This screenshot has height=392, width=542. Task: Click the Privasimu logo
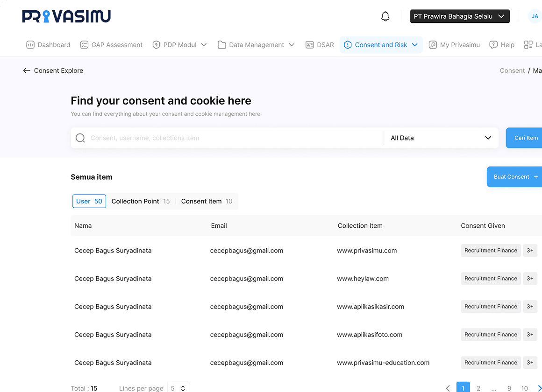click(66, 15)
